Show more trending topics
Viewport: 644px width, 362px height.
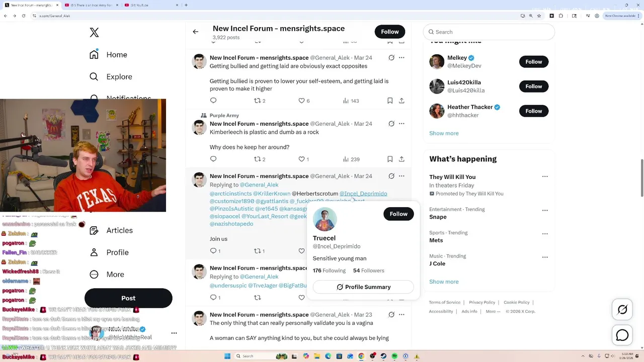(x=444, y=282)
